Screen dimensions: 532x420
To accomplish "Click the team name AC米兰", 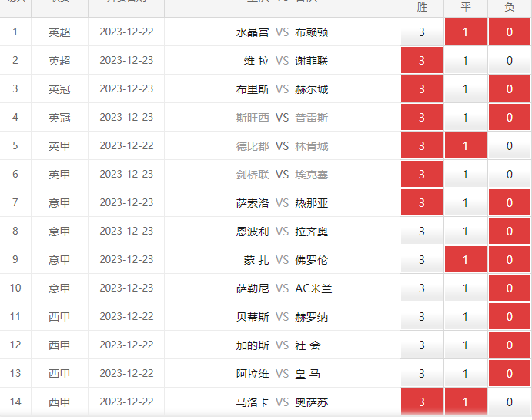I will point(313,288).
